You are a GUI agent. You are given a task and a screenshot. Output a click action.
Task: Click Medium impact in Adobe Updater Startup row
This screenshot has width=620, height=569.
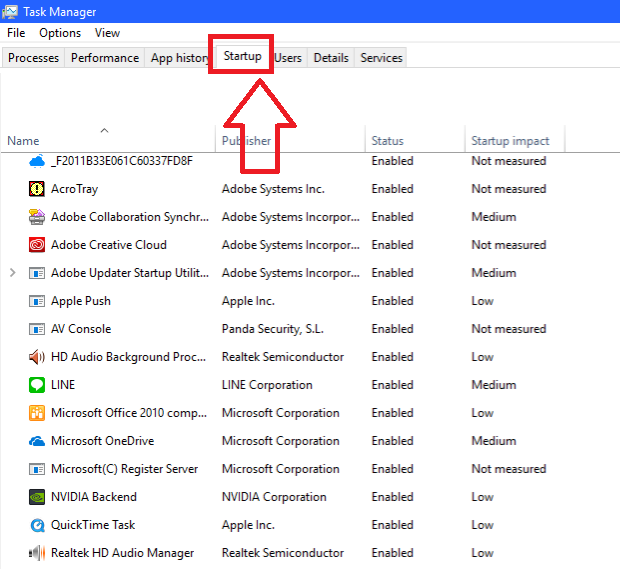494,273
